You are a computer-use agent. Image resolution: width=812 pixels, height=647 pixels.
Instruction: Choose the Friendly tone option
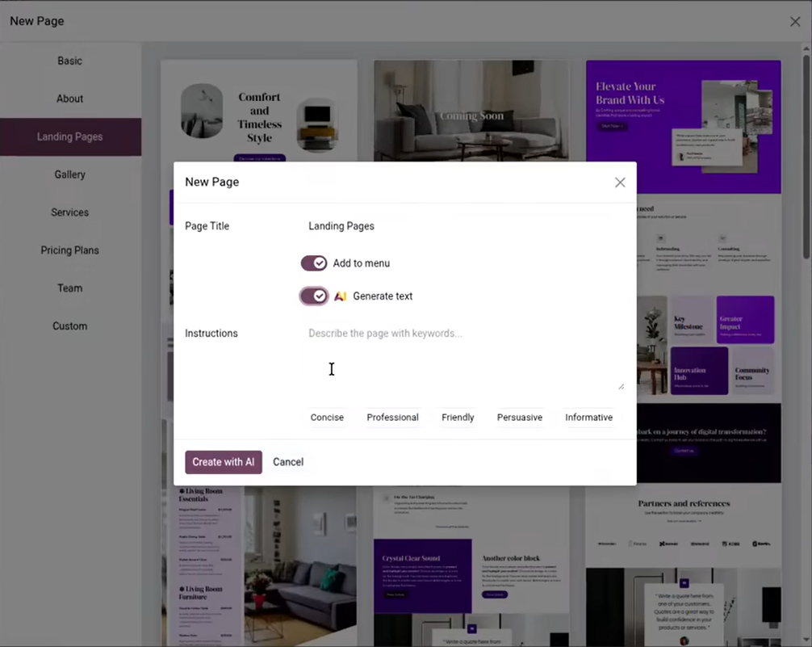(458, 417)
